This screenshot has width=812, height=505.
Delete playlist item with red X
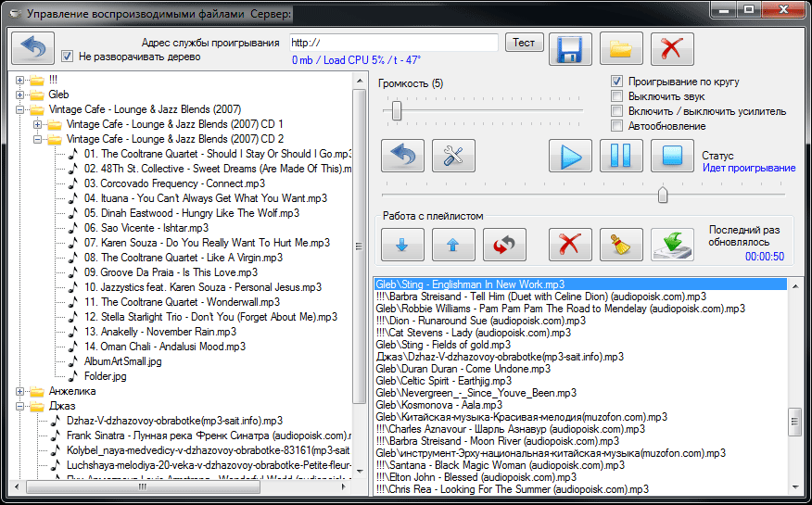point(570,246)
